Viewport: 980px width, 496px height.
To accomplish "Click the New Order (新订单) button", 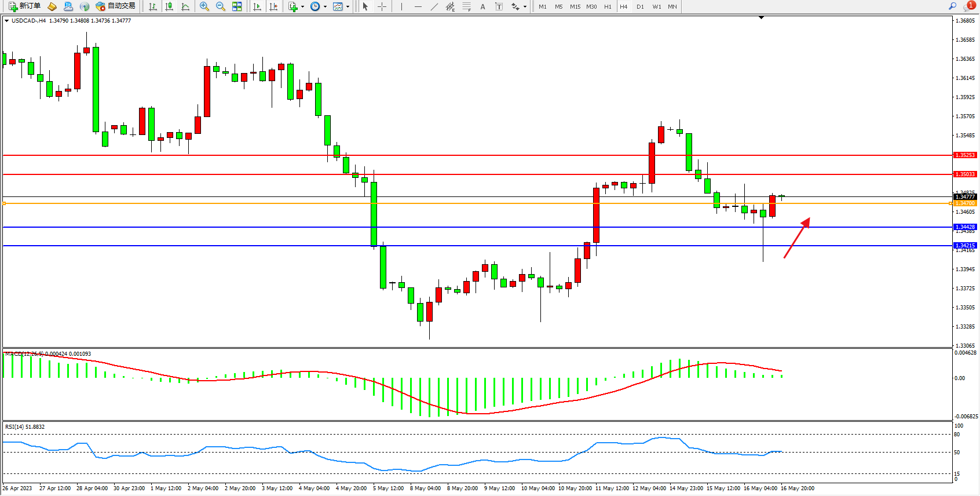I will 24,6.
